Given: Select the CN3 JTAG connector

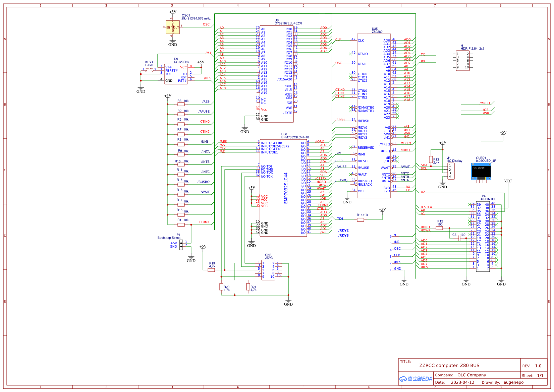Looking at the screenshot, I should pyautogui.click(x=268, y=270).
